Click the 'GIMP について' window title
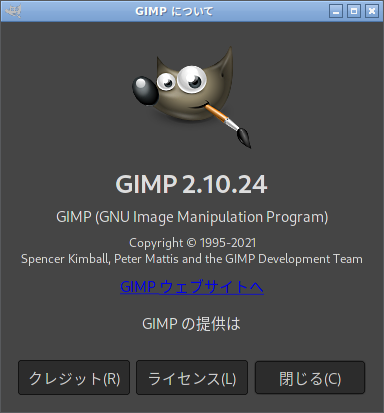 coord(174,11)
